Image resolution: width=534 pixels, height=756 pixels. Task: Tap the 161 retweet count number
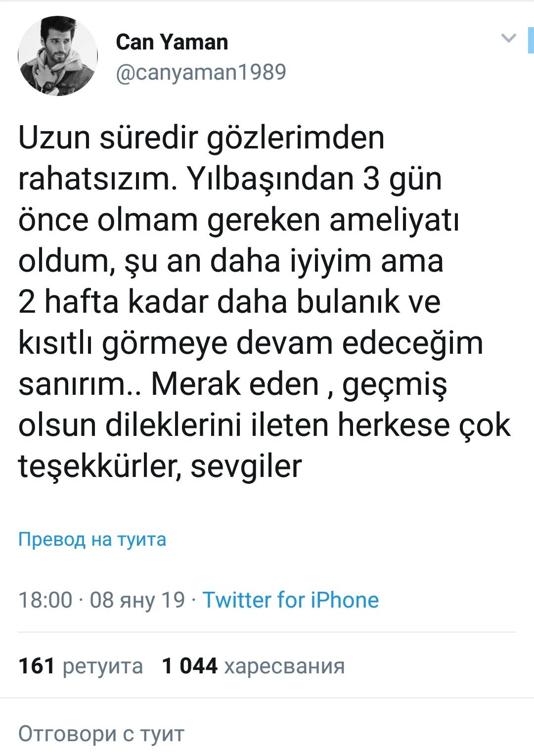37,666
